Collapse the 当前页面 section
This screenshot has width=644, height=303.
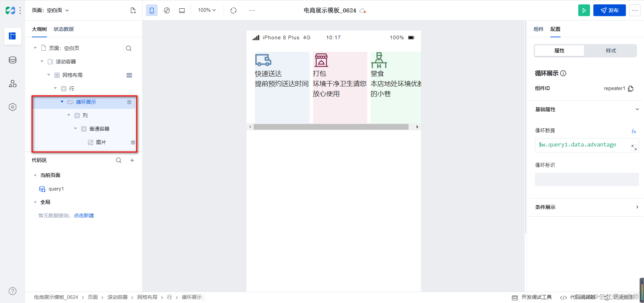[35, 175]
